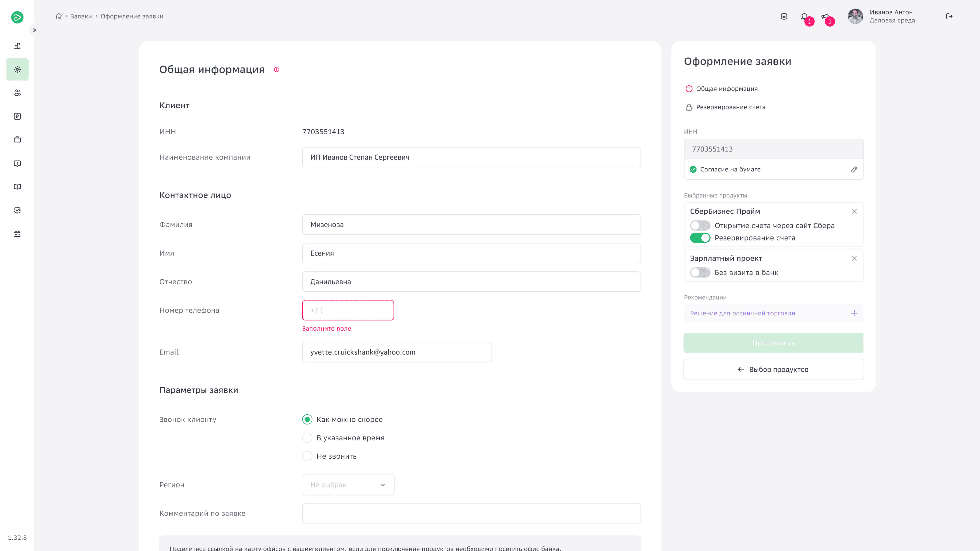Image resolution: width=980 pixels, height=551 pixels.
Task: Open the clients people sidebar icon
Action: (17, 93)
